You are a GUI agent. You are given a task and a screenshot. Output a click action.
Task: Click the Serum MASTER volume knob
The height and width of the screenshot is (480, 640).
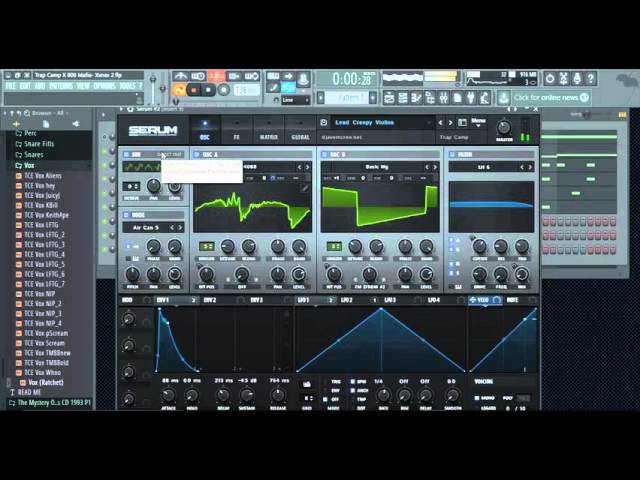(504, 128)
